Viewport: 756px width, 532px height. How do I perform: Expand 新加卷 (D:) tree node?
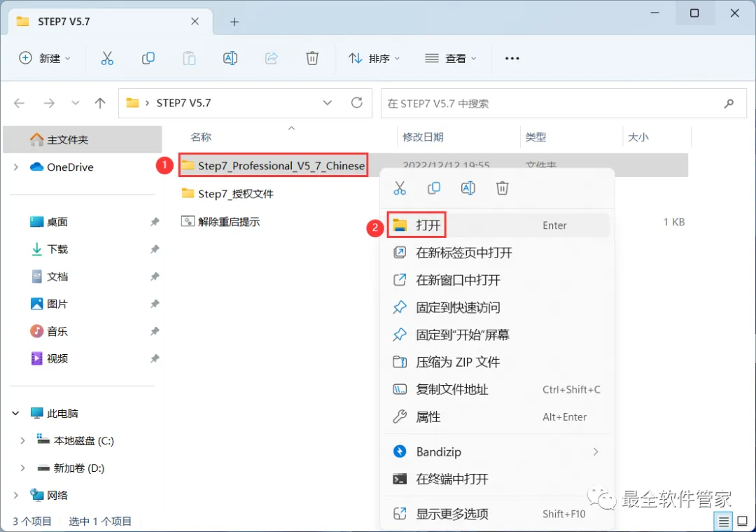click(22, 468)
